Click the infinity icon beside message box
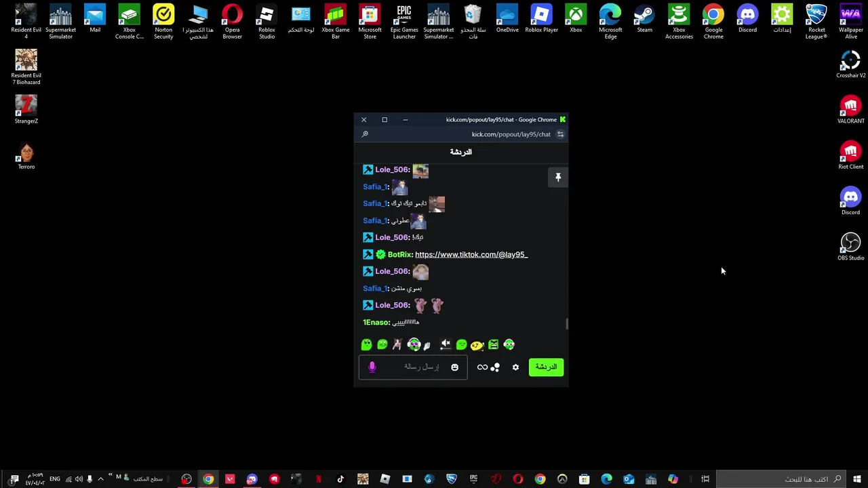 tap(482, 367)
